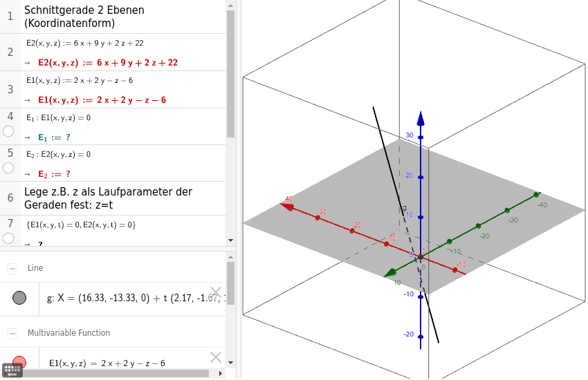
Task: Open the virtual keyboard icon
Action: point(12,370)
